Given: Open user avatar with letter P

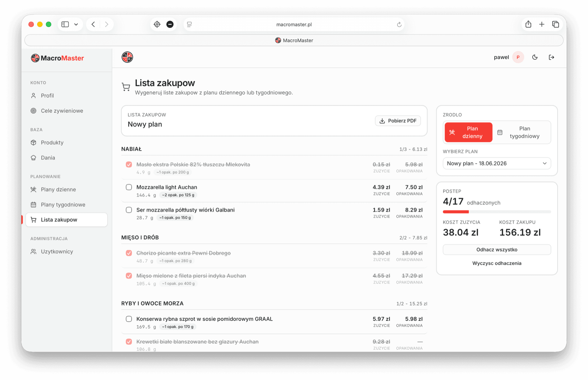Looking at the screenshot, I should pos(518,57).
